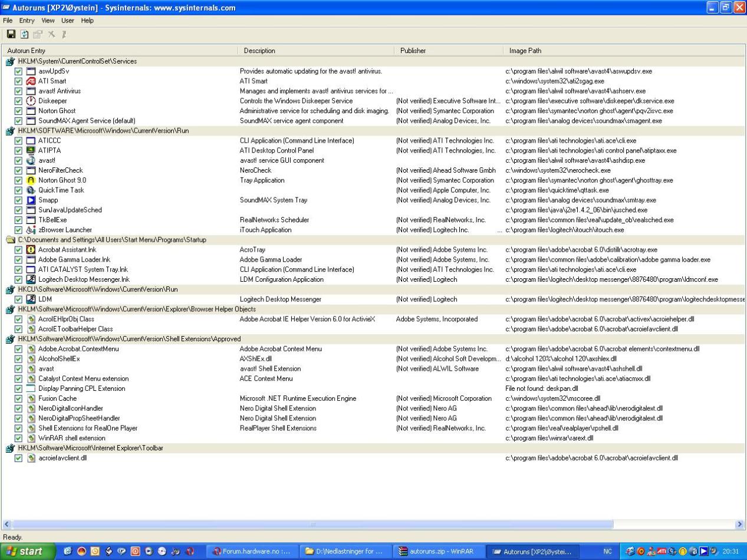
Task: Uncheck the NeroFilterCheck checkbox
Action: pos(19,170)
